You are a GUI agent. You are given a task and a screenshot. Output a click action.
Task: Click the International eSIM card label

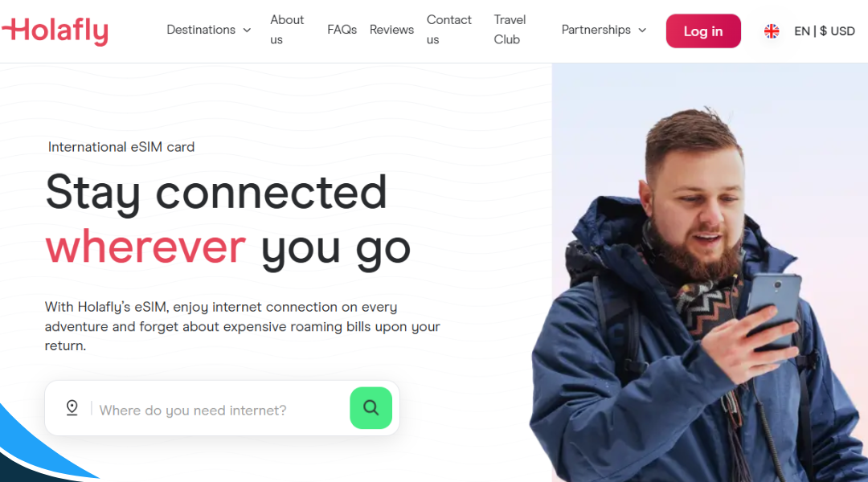(x=121, y=147)
